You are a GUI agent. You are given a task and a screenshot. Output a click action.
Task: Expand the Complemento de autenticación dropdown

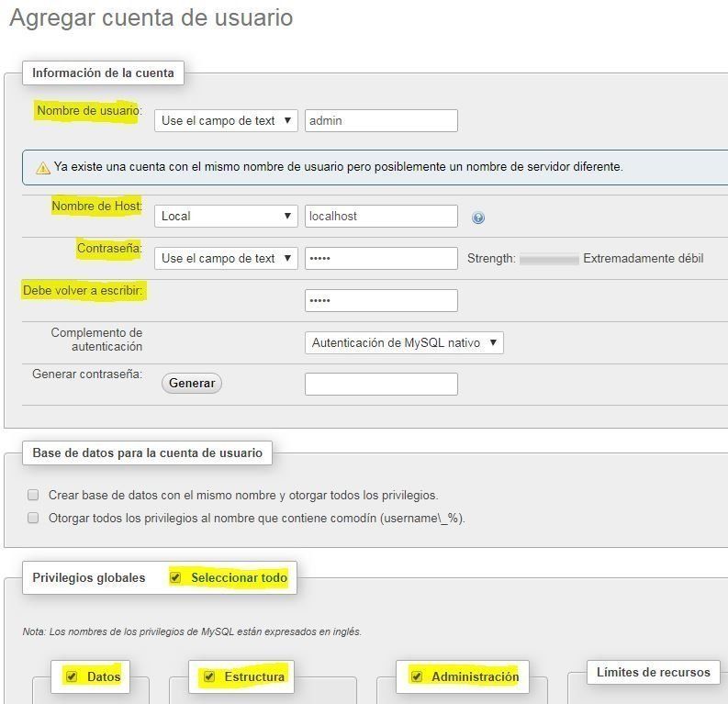(x=404, y=342)
